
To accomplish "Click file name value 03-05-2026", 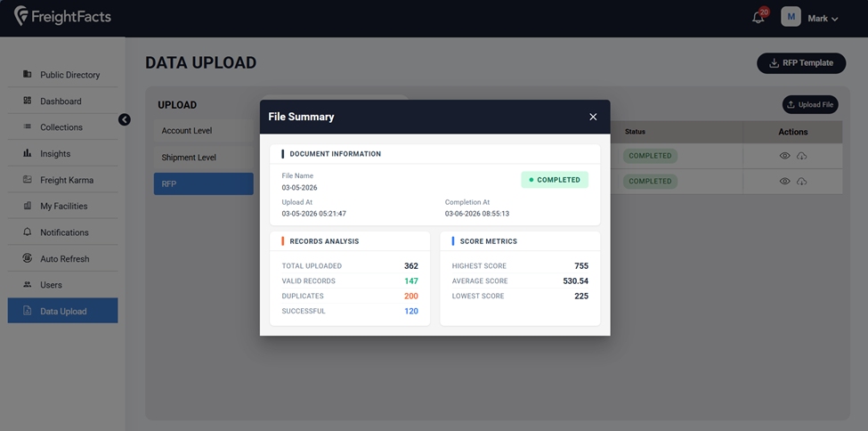I will [x=299, y=187].
